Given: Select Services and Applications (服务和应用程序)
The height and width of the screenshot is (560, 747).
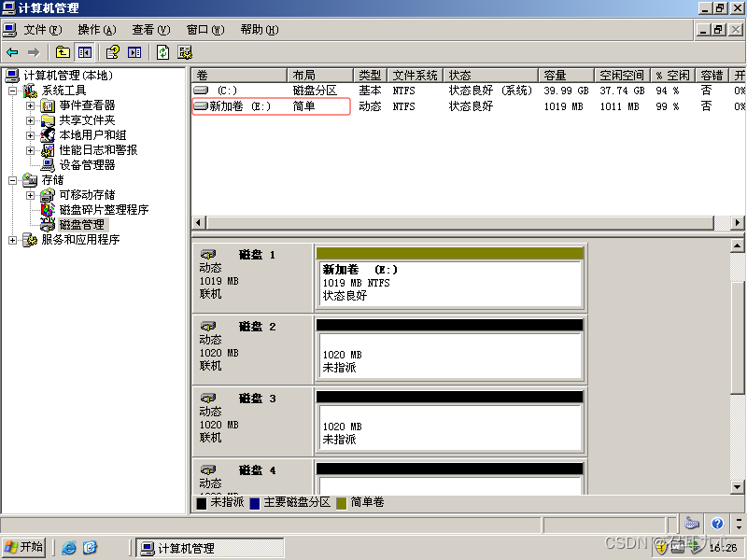Looking at the screenshot, I should pyautogui.click(x=80, y=240).
